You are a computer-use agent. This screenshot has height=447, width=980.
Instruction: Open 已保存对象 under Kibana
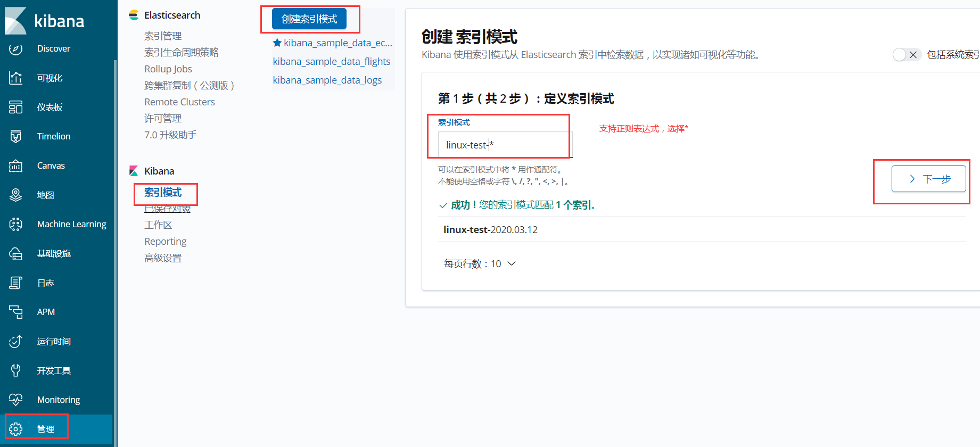(167, 209)
